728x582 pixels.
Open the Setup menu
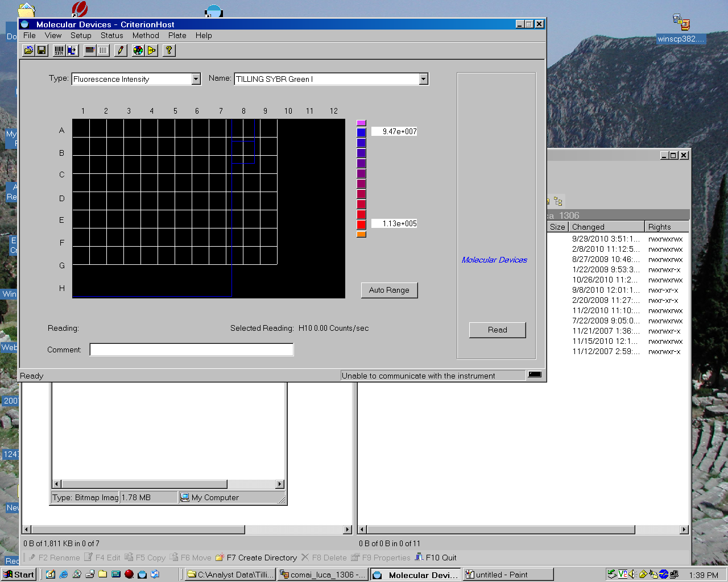click(x=81, y=35)
